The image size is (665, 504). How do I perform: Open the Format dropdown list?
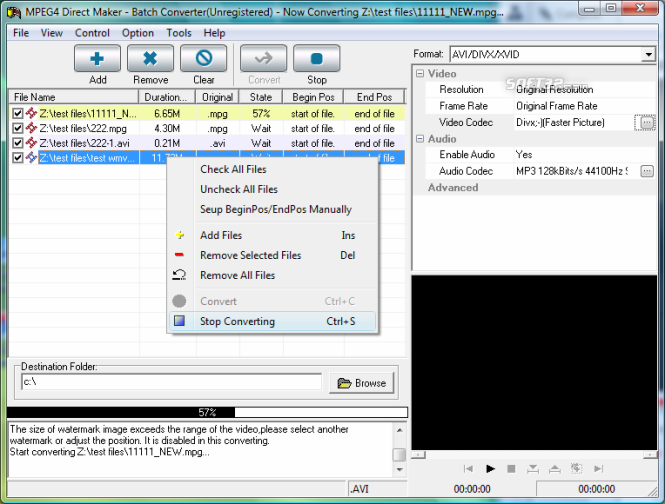(x=648, y=54)
